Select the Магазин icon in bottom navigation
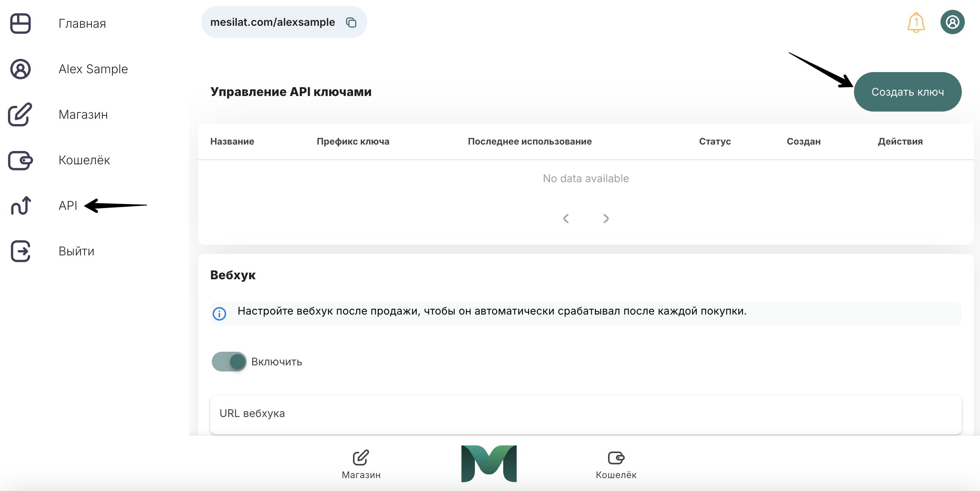Screen dimensions: 980x491 click(361, 458)
